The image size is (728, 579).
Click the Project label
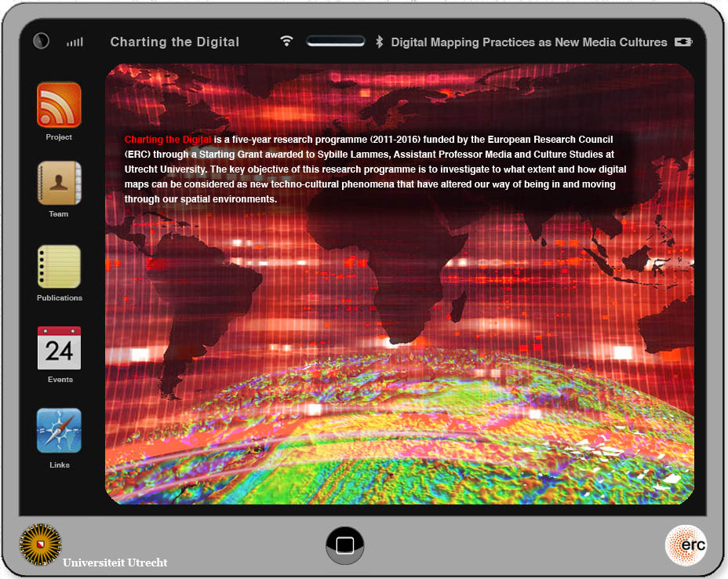[59, 137]
